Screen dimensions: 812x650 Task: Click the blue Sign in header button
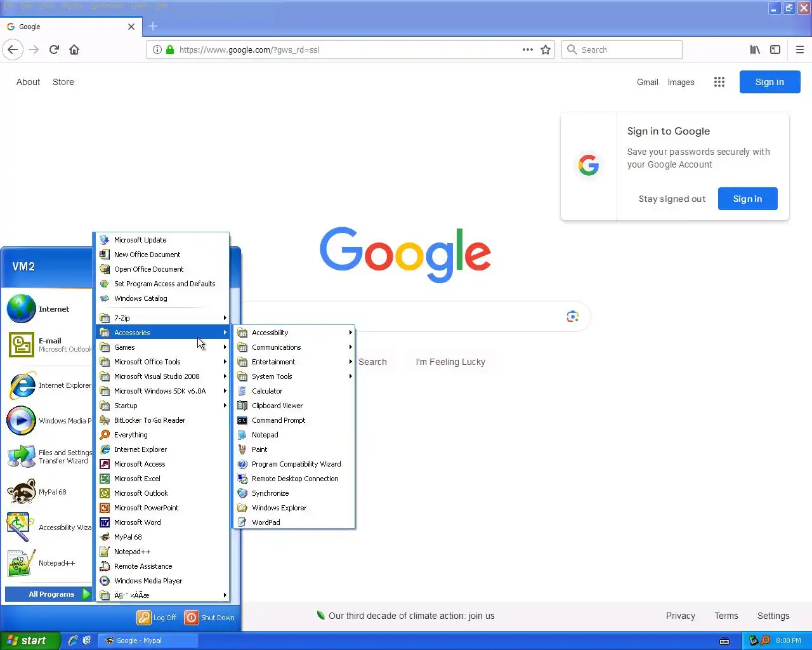pos(769,82)
